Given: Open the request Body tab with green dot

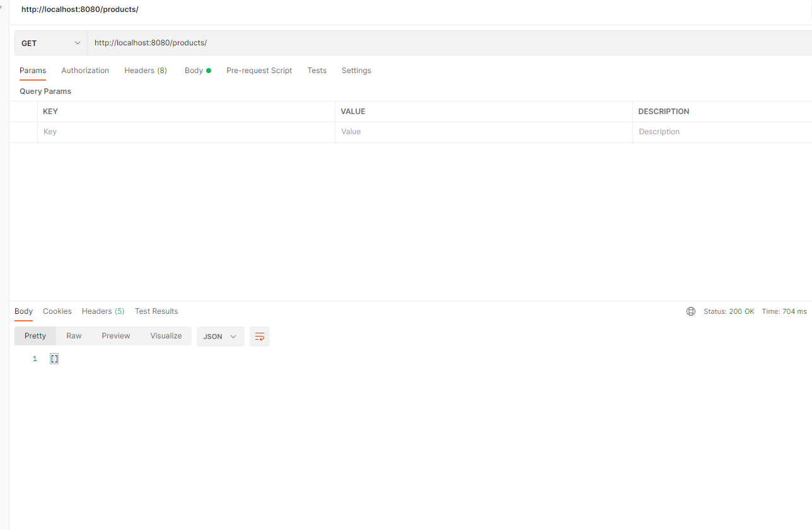Looking at the screenshot, I should point(198,71).
